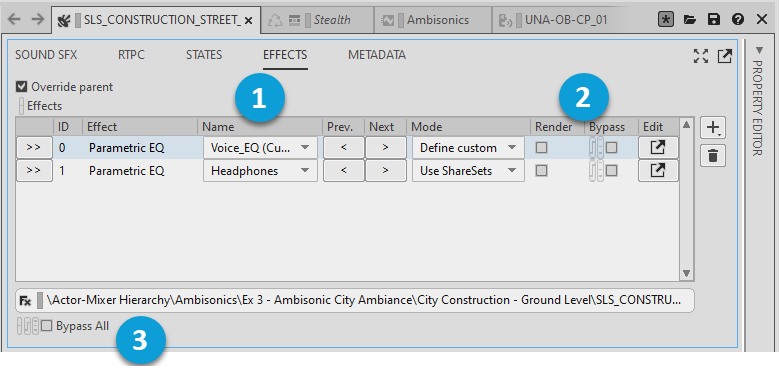Open the folder icon in the top bar
Image resolution: width=779 pixels, height=366 pixels.
(x=690, y=20)
